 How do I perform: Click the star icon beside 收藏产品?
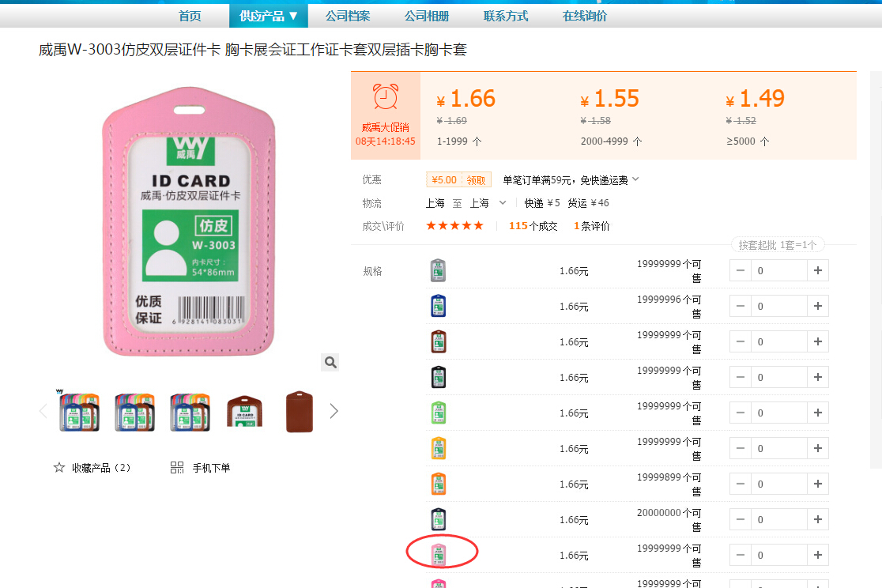pyautogui.click(x=59, y=468)
